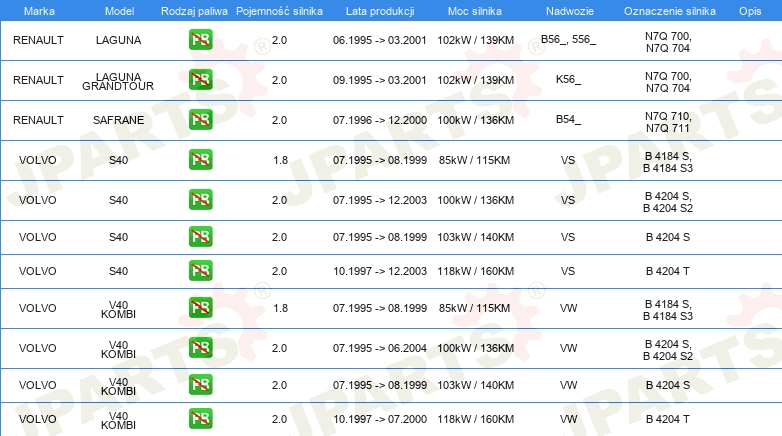Click fuel icon for V40 Kombi 103kW row
This screenshot has height=436, width=782.
click(200, 385)
